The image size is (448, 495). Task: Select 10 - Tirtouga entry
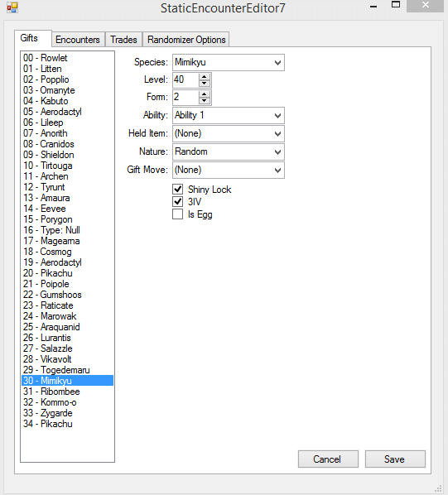pos(67,166)
